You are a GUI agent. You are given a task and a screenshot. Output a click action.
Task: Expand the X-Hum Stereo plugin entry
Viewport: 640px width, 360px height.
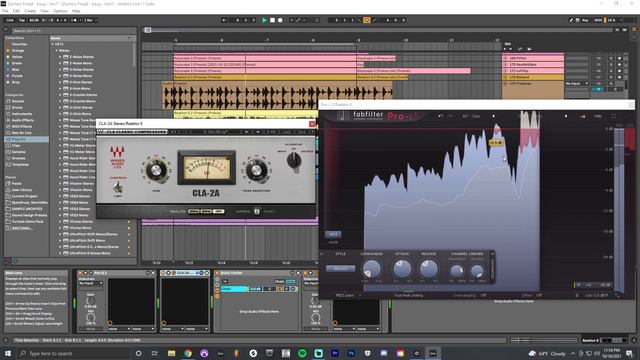pyautogui.click(x=60, y=82)
